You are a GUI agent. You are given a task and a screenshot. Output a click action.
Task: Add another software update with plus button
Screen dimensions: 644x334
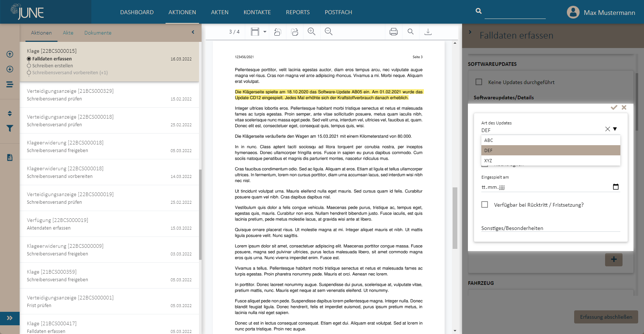point(614,259)
